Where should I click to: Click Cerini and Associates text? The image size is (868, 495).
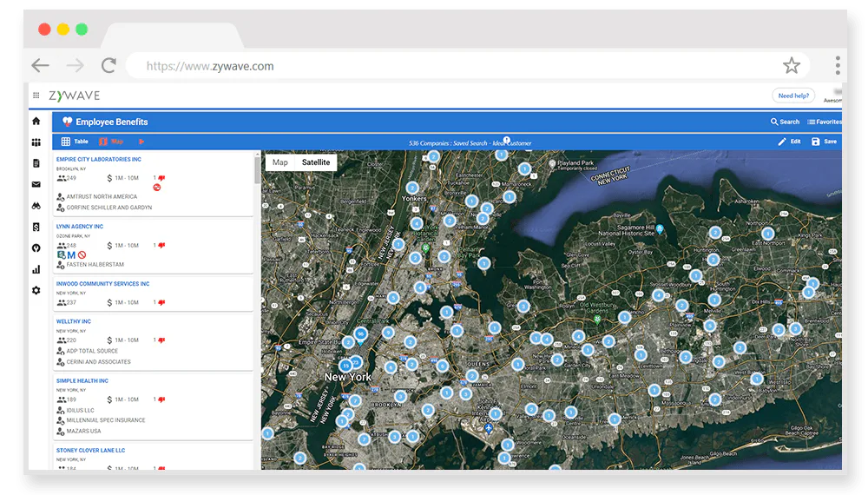(99, 362)
